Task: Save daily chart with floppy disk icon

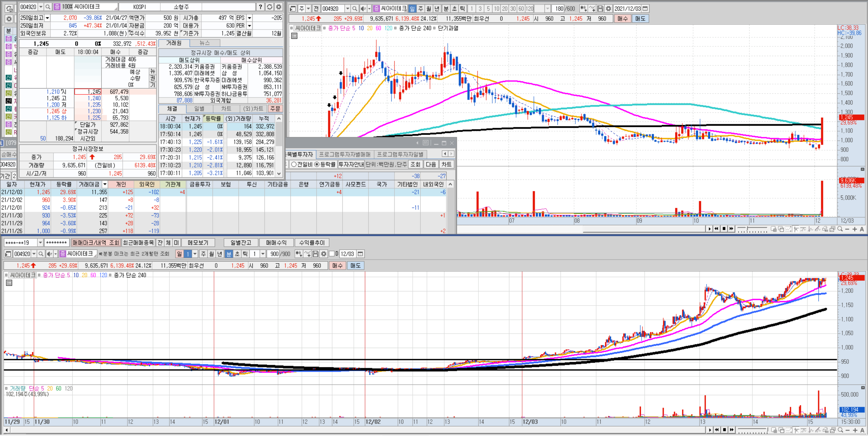Action: pos(600,9)
